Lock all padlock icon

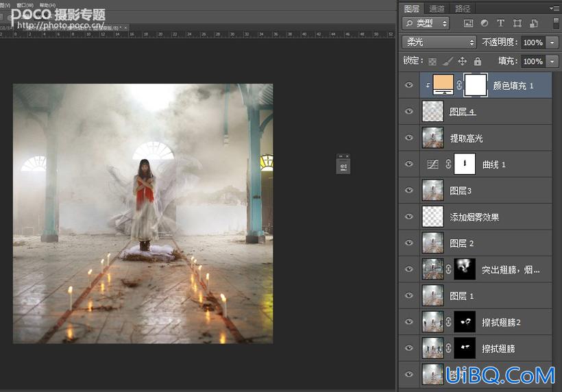point(478,61)
